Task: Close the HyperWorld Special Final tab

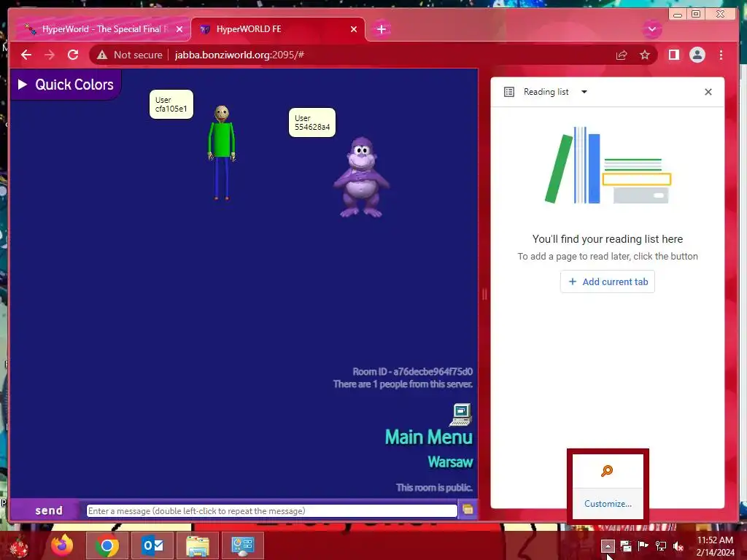Action: point(179,29)
